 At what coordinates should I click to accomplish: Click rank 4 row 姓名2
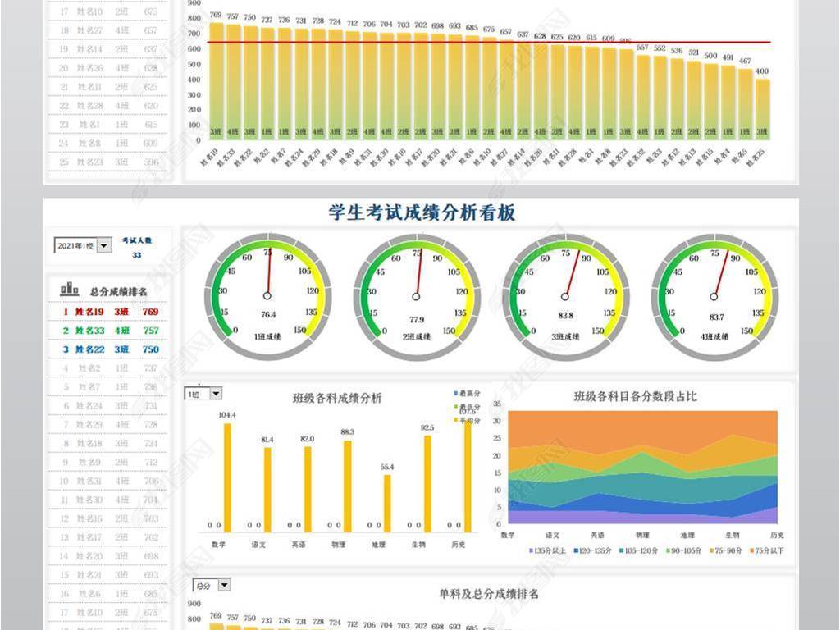pyautogui.click(x=107, y=368)
